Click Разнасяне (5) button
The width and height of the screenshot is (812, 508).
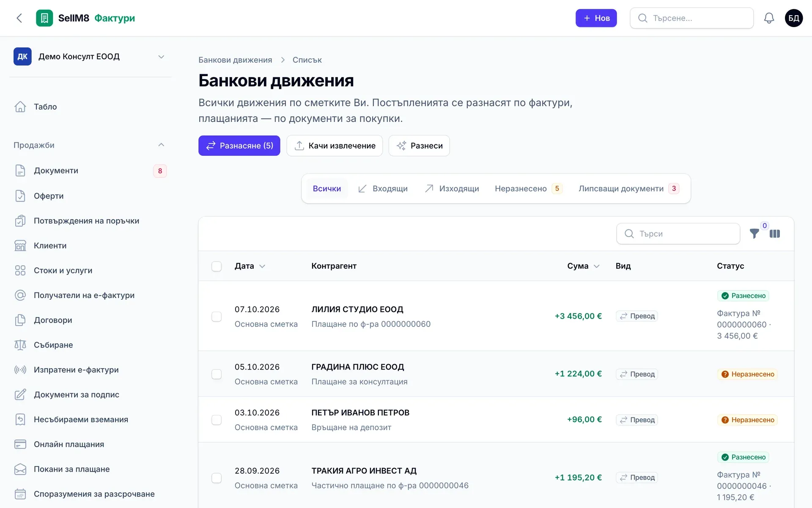point(239,146)
